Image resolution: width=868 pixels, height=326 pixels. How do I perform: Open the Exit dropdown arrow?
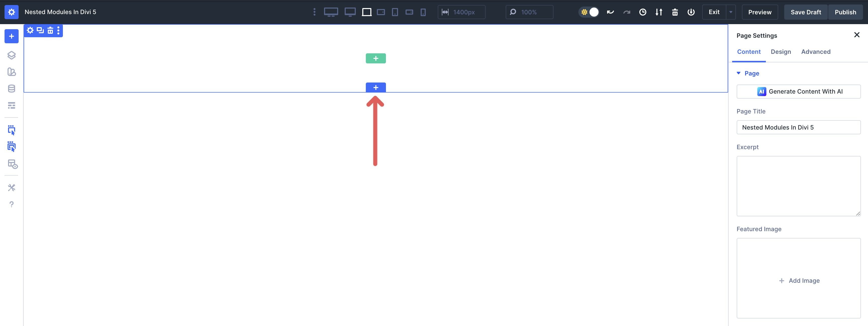tap(731, 12)
